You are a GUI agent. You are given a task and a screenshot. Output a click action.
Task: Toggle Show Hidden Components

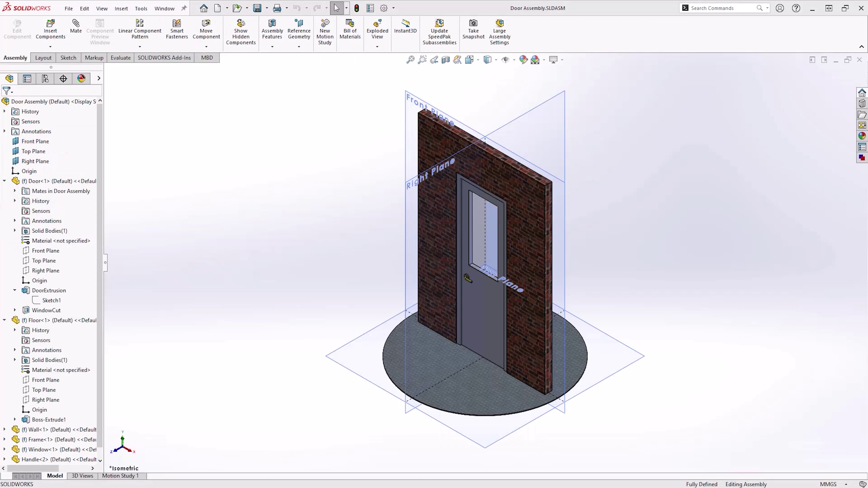(x=241, y=30)
